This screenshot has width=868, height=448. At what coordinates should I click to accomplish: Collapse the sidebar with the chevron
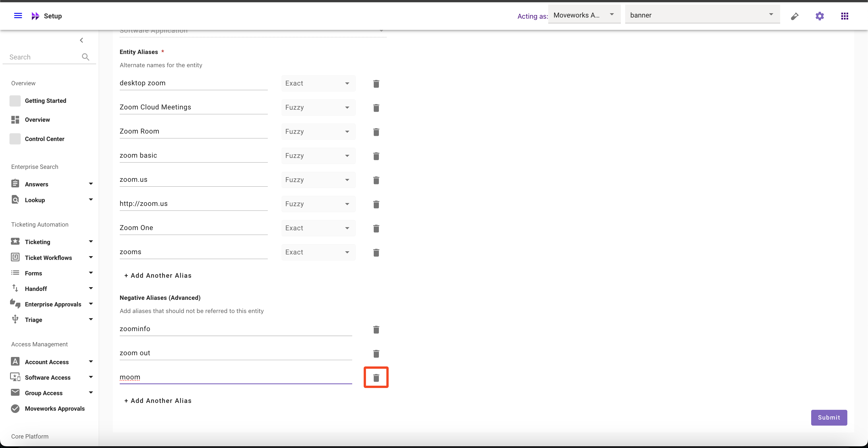[81, 40]
